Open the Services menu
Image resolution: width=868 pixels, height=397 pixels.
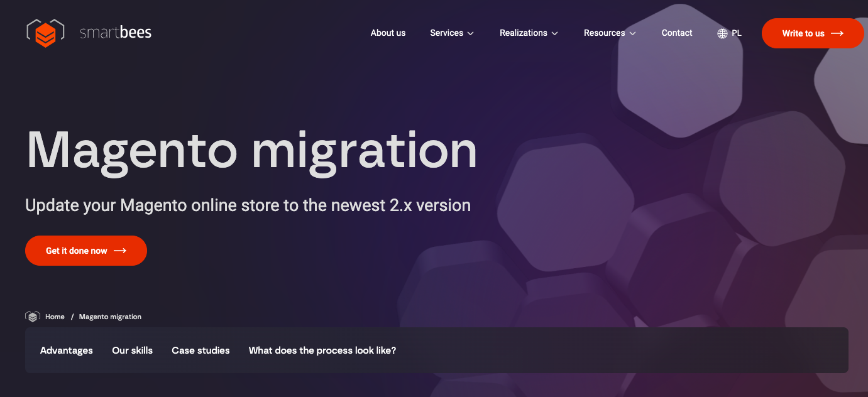tap(446, 33)
